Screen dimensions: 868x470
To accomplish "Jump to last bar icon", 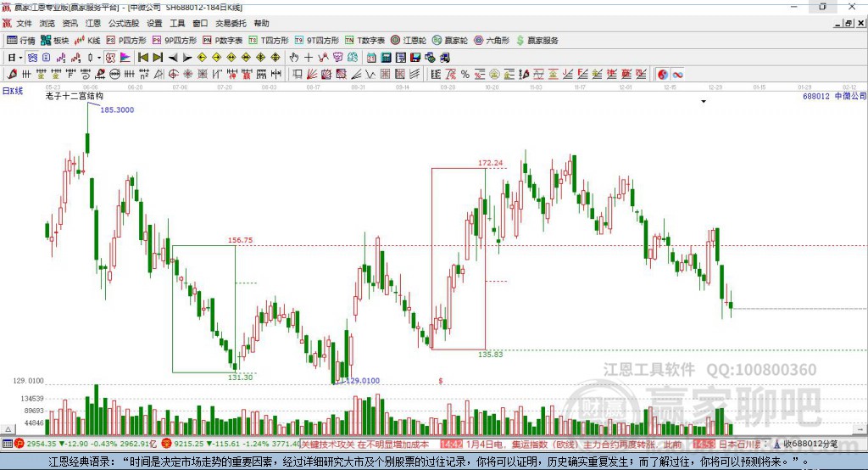I will tap(158, 58).
